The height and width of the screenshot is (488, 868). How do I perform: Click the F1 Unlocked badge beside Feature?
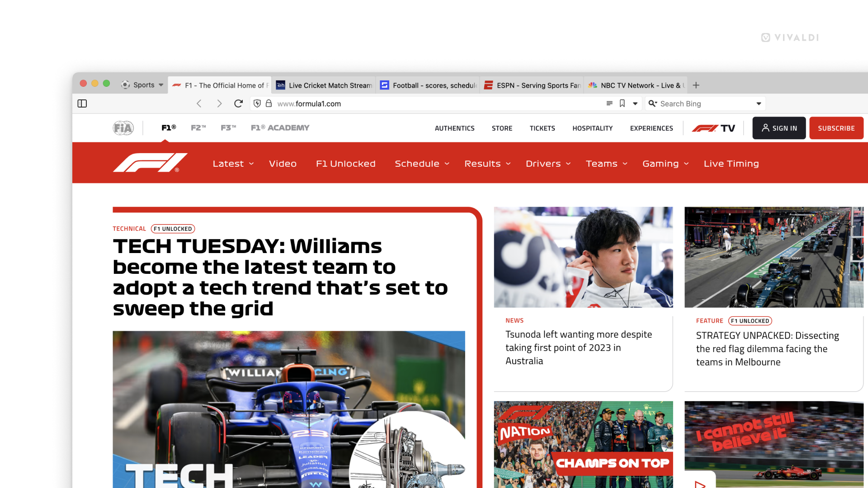pos(750,321)
